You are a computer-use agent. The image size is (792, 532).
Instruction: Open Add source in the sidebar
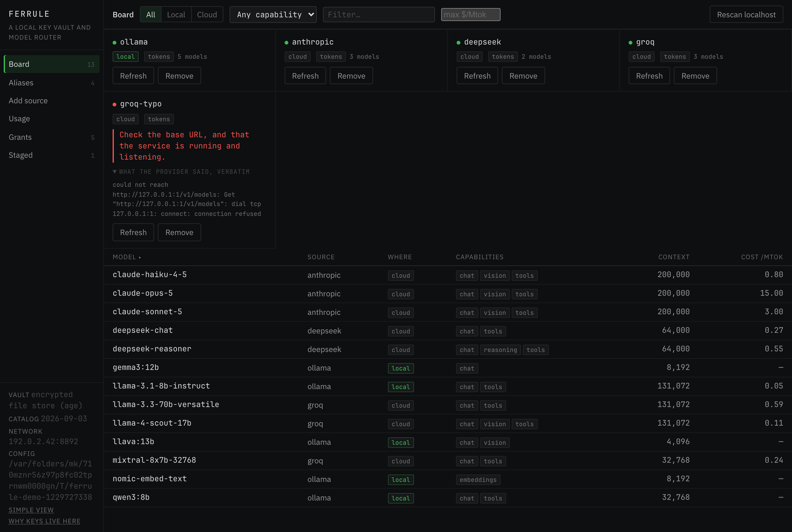click(x=52, y=101)
